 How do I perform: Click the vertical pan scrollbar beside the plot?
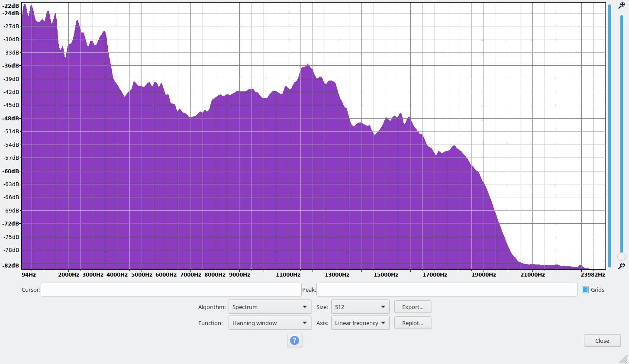point(610,135)
